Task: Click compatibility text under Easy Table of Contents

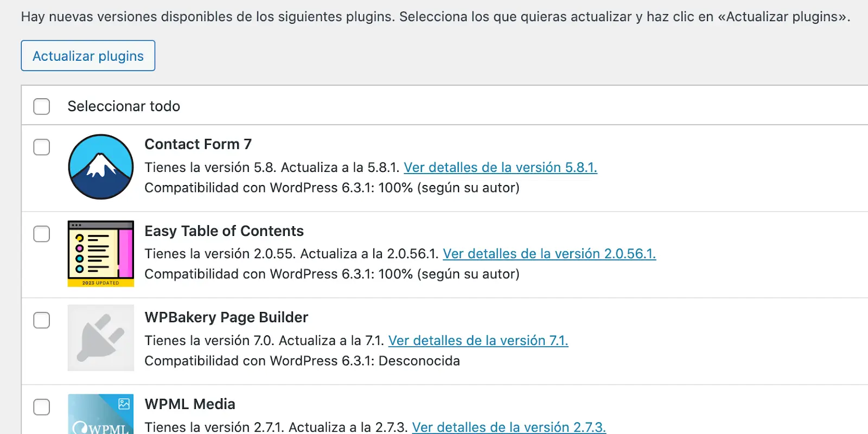Action: pyautogui.click(x=332, y=274)
